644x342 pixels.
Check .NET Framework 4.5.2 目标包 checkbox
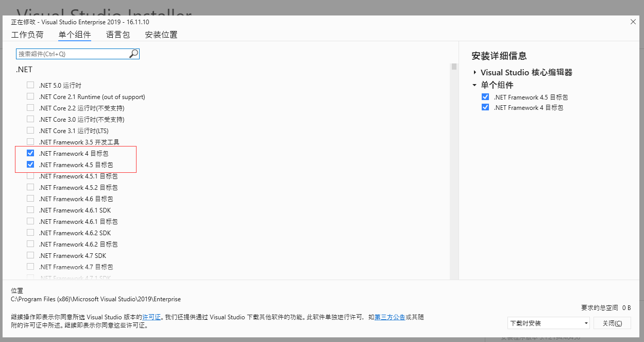pos(30,187)
